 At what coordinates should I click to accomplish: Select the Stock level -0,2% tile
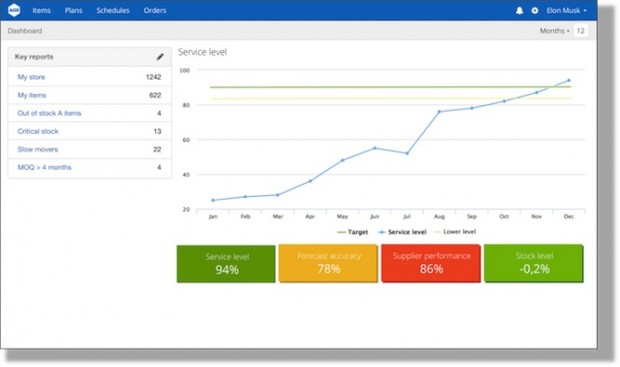(x=534, y=263)
